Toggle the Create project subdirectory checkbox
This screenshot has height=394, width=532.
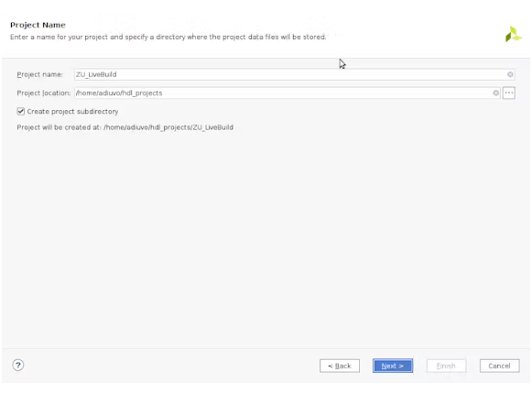point(21,112)
